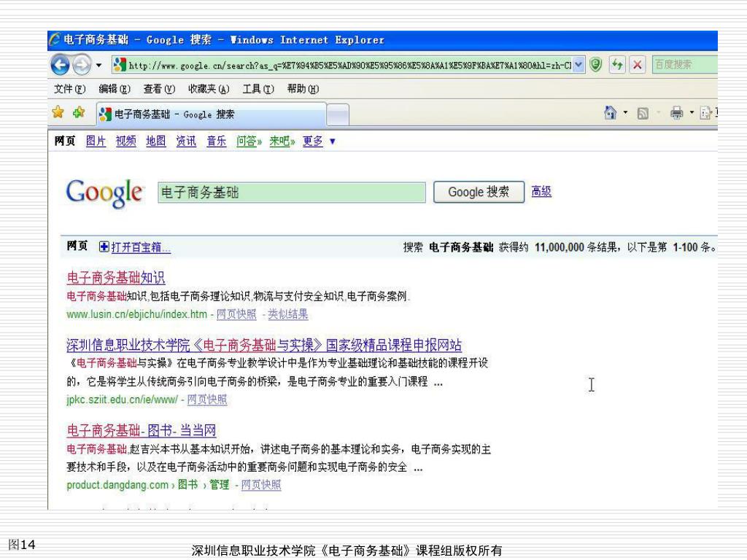Click the 音乐 link in Google nav
Screen dimensions: 747x560
(216, 141)
